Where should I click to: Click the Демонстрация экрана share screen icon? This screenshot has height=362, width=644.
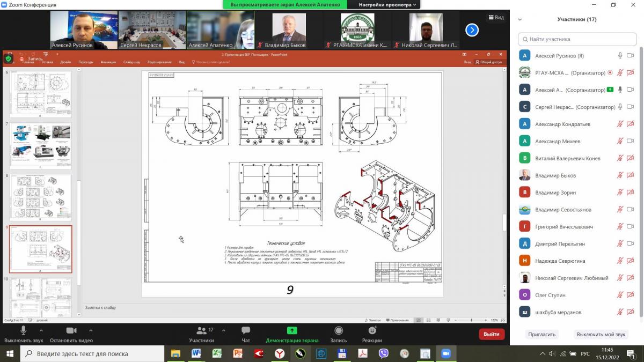point(292,331)
